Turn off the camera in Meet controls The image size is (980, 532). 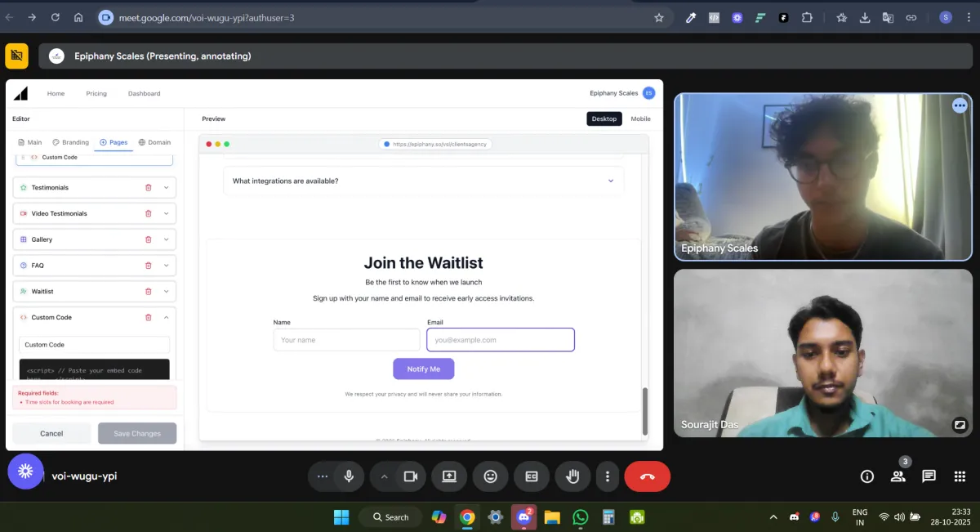[x=411, y=476]
